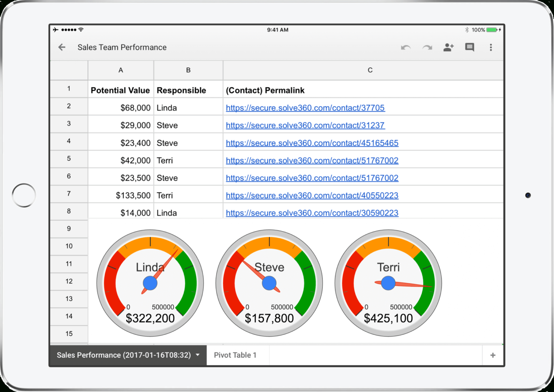Open contact link for Linda's $68,000 opportunity
554x392 pixels.
click(305, 108)
